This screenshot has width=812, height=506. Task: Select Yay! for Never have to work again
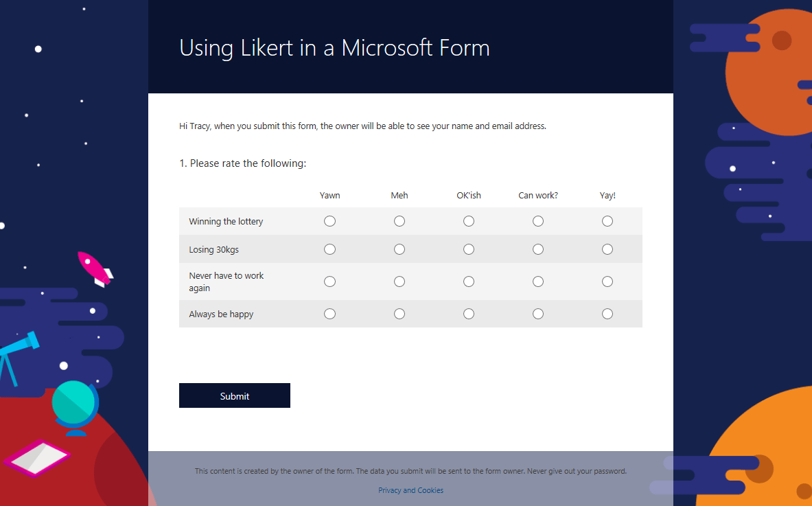(x=607, y=281)
